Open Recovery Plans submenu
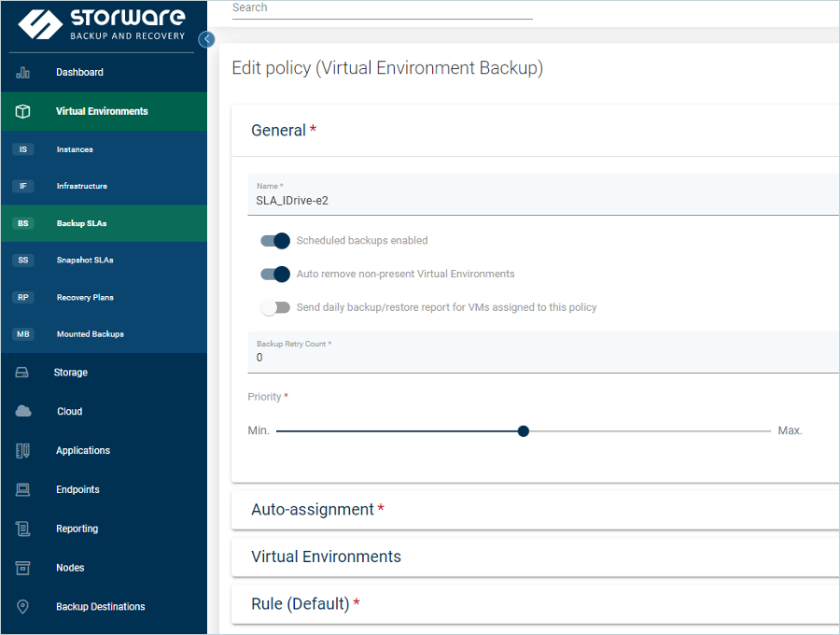The width and height of the screenshot is (840, 635). coord(85,297)
